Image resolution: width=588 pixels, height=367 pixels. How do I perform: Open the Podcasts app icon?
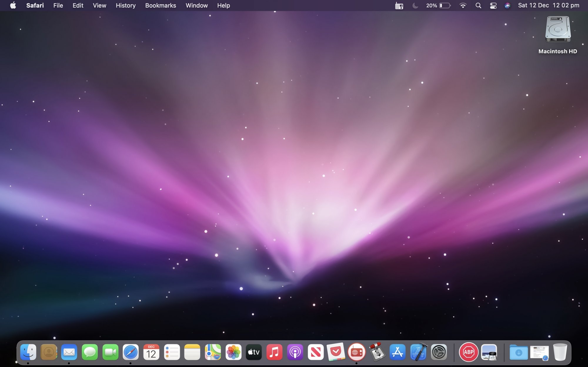coord(295,352)
